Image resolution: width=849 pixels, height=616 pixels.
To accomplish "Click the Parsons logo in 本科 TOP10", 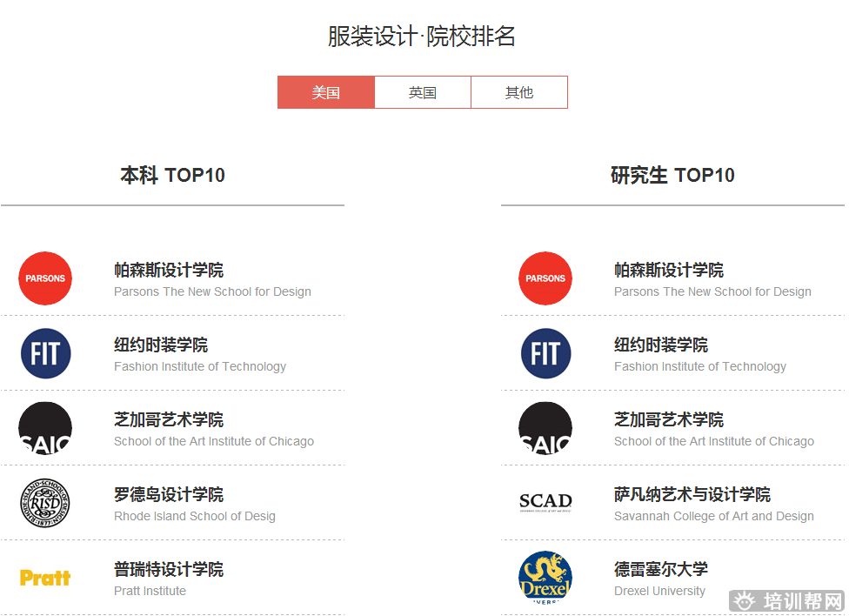I will 45,278.
